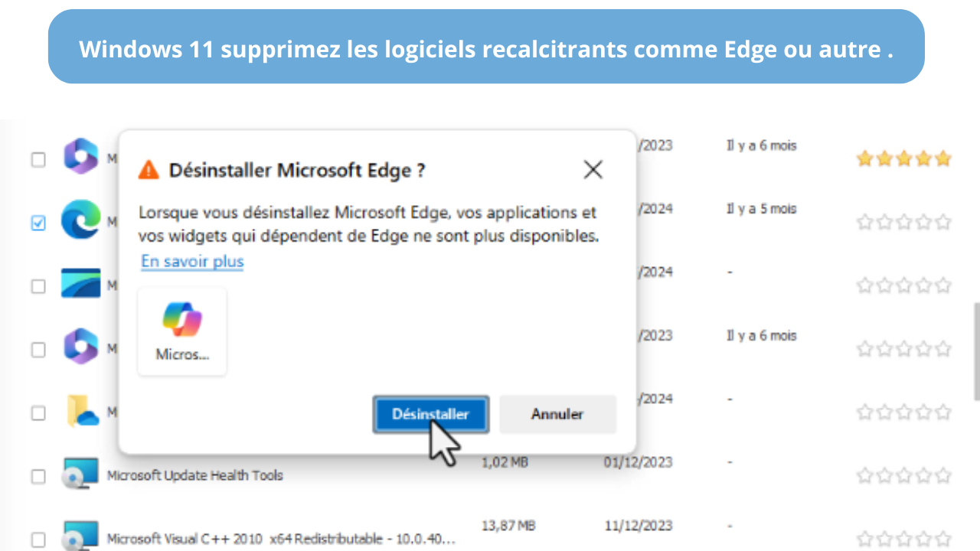Click the five gold stars rating
This screenshot has width=980, height=551.
point(903,158)
